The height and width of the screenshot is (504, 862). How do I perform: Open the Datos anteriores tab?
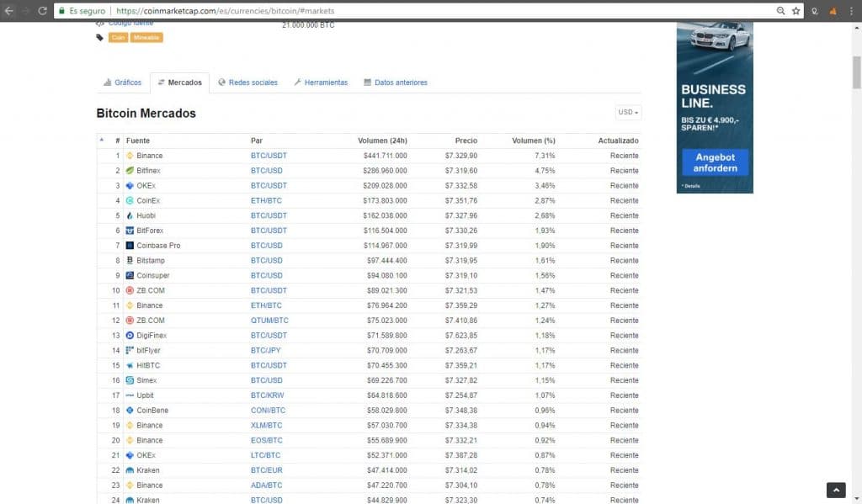[x=396, y=82]
